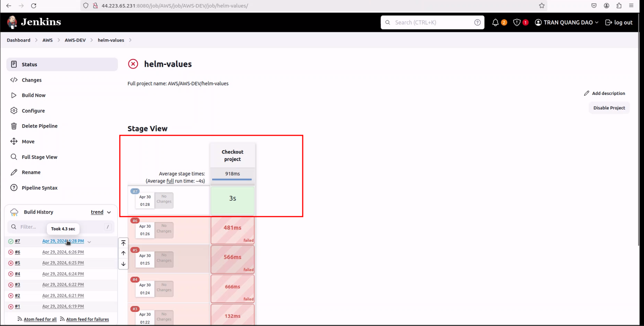Go to AWS-DEV breadcrumb folder
Image resolution: width=644 pixels, height=326 pixels.
(75, 40)
